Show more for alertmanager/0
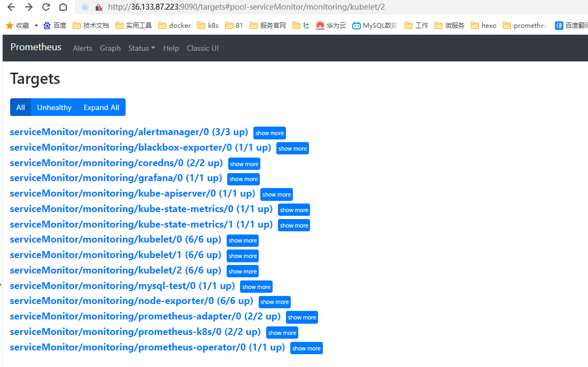This screenshot has width=588, height=367. (269, 133)
